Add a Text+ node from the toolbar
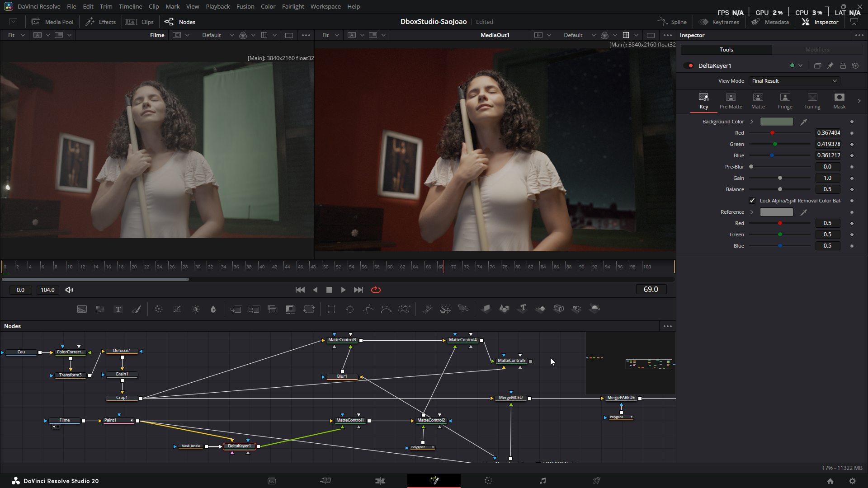 [x=118, y=309]
